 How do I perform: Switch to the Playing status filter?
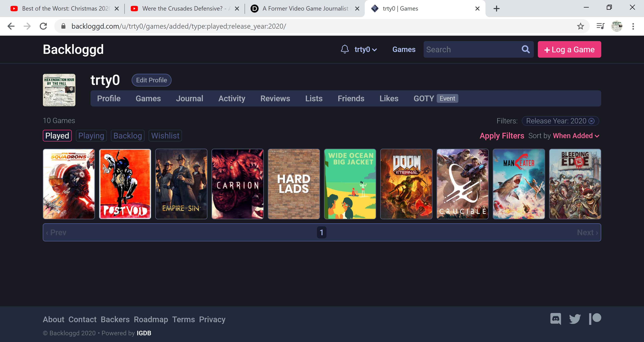coord(91,136)
